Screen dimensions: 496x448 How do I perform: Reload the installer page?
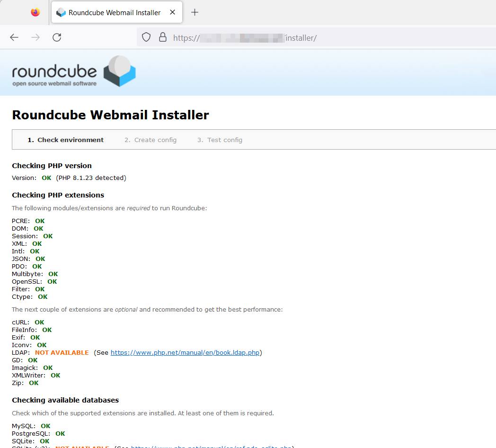[57, 37]
